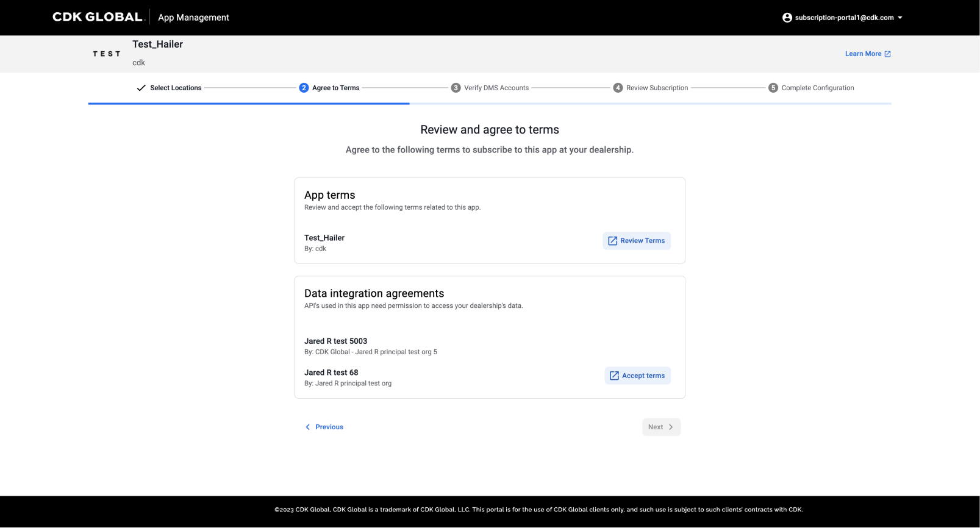The width and height of the screenshot is (980, 528).
Task: Click the step 2 circle icon
Action: click(x=304, y=88)
